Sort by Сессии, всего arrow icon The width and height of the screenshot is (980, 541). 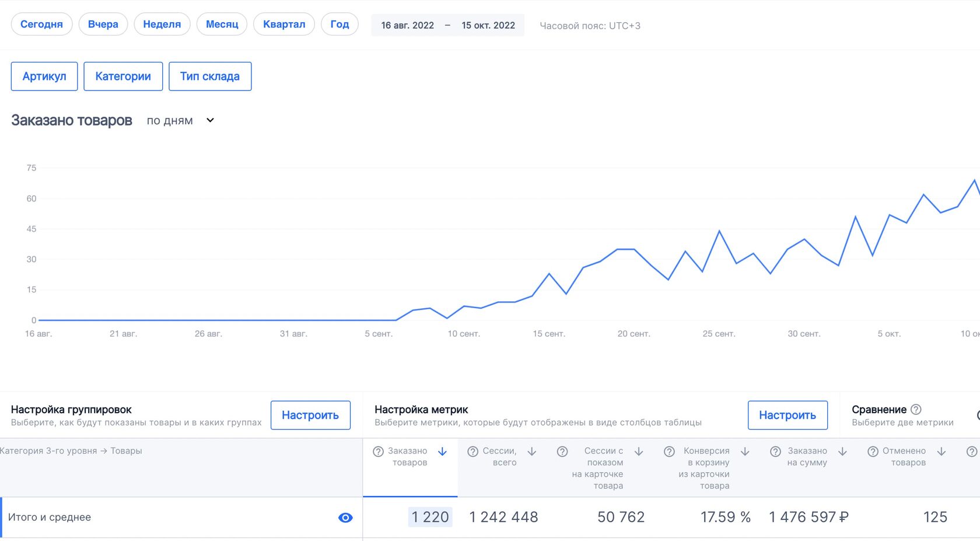[x=532, y=451]
